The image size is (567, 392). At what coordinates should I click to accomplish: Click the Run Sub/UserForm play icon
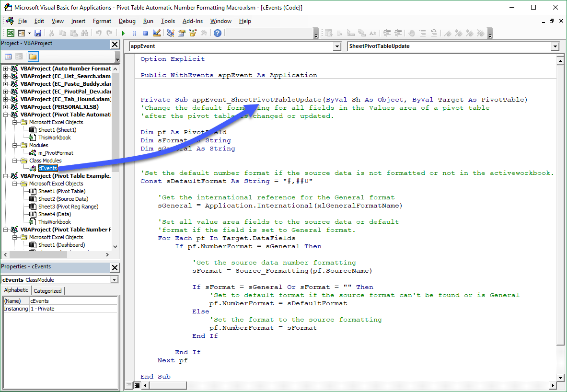123,33
